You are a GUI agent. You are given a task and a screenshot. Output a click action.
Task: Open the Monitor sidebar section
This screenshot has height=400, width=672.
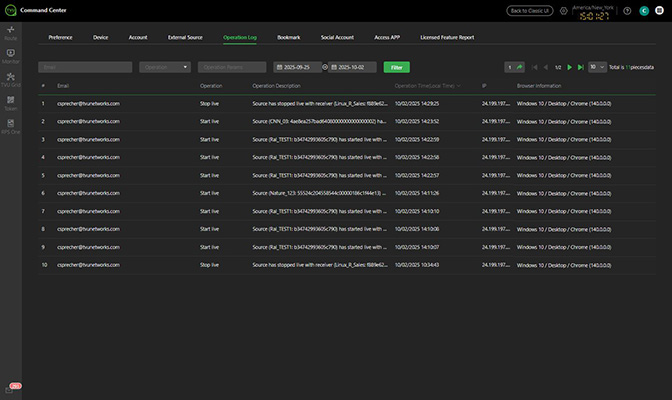click(11, 56)
